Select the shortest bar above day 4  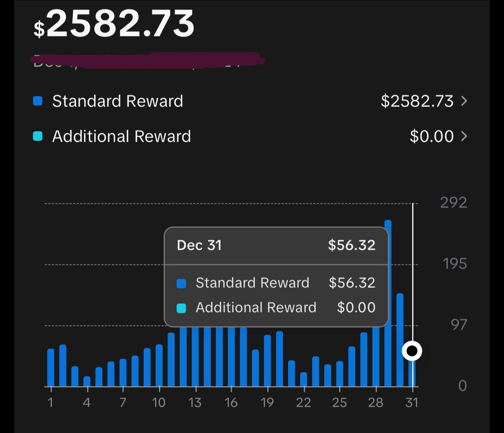point(87,381)
